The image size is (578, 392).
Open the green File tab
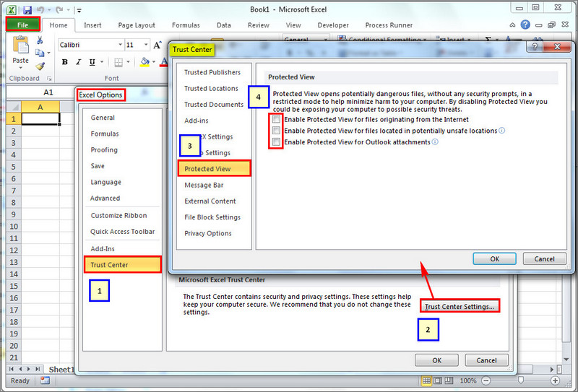pyautogui.click(x=23, y=25)
